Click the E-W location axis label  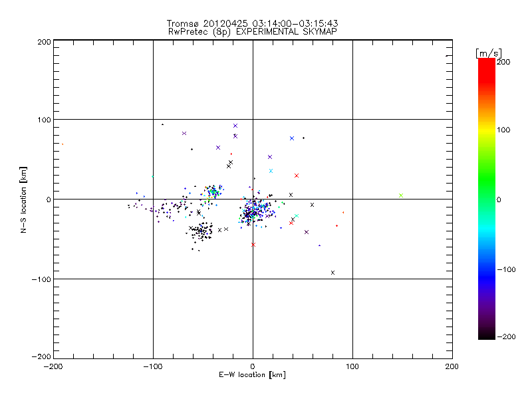tap(252, 376)
